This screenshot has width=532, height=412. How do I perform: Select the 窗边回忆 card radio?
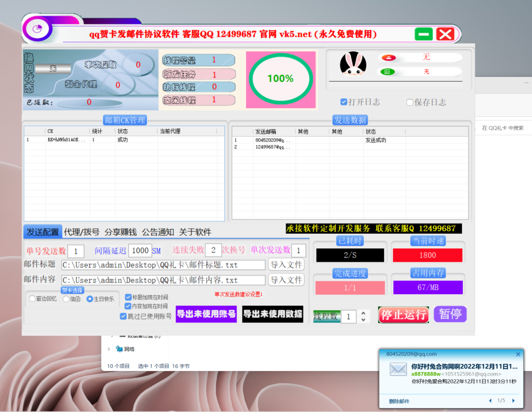[x=32, y=299]
